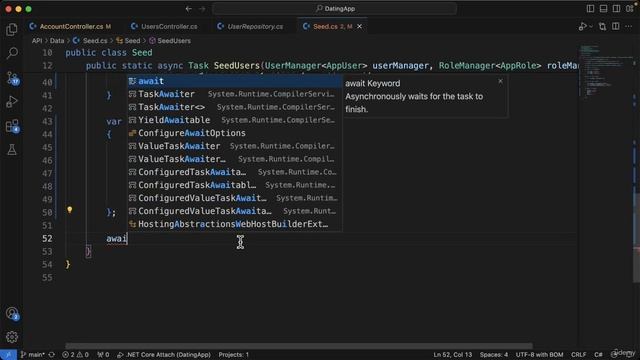Click the lightbulb code action icon

pos(70,210)
